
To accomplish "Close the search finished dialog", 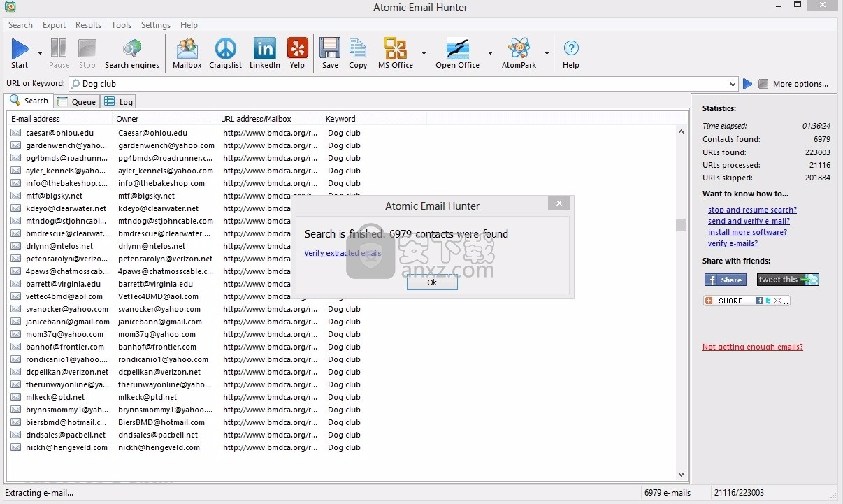I will coord(559,203).
